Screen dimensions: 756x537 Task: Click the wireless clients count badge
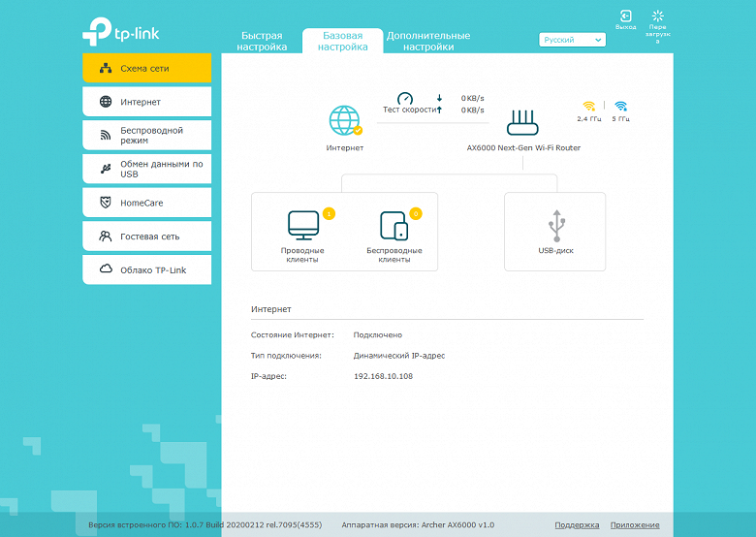(416, 213)
